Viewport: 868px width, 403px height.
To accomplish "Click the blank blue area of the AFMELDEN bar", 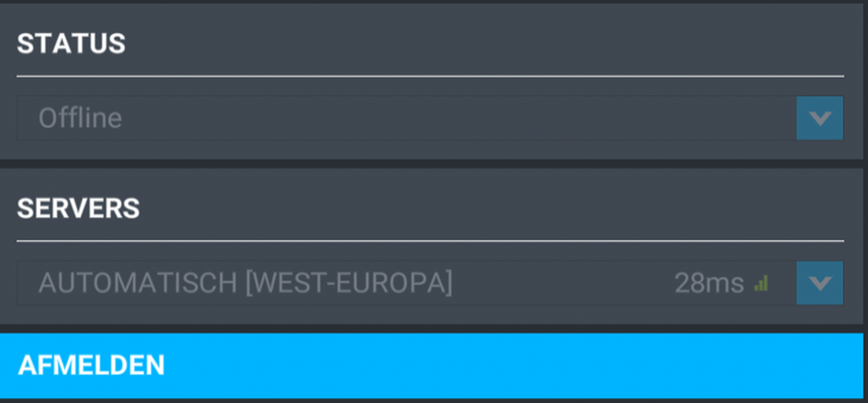I will [514, 365].
